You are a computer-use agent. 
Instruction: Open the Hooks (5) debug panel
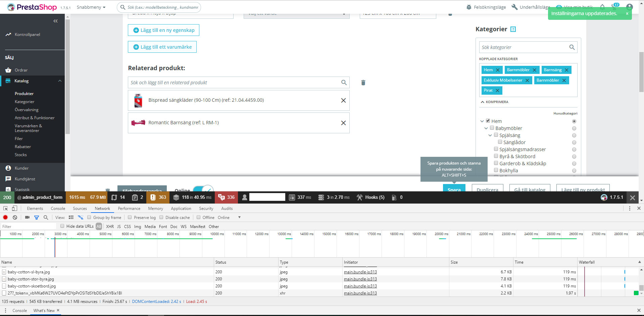click(371, 197)
